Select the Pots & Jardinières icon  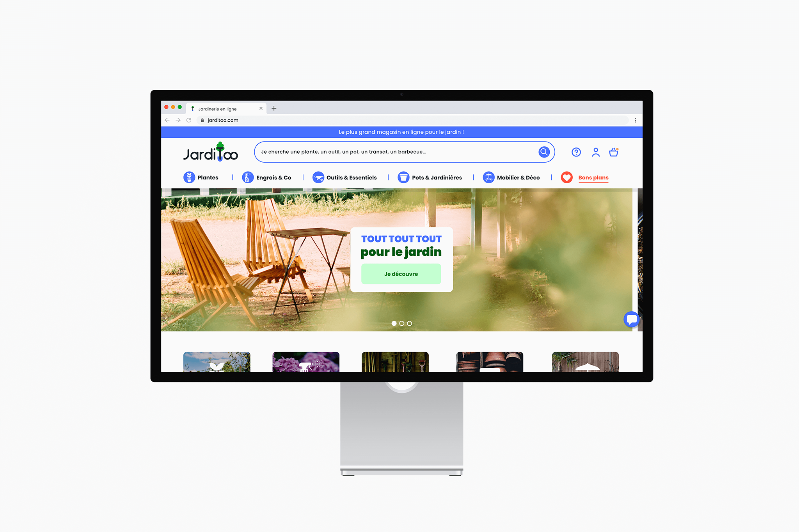tap(403, 177)
